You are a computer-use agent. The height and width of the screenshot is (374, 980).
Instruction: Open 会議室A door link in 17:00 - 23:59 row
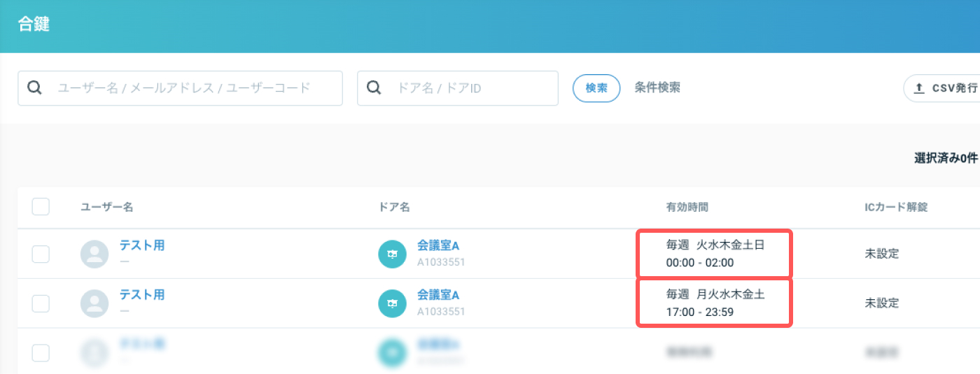(x=438, y=294)
